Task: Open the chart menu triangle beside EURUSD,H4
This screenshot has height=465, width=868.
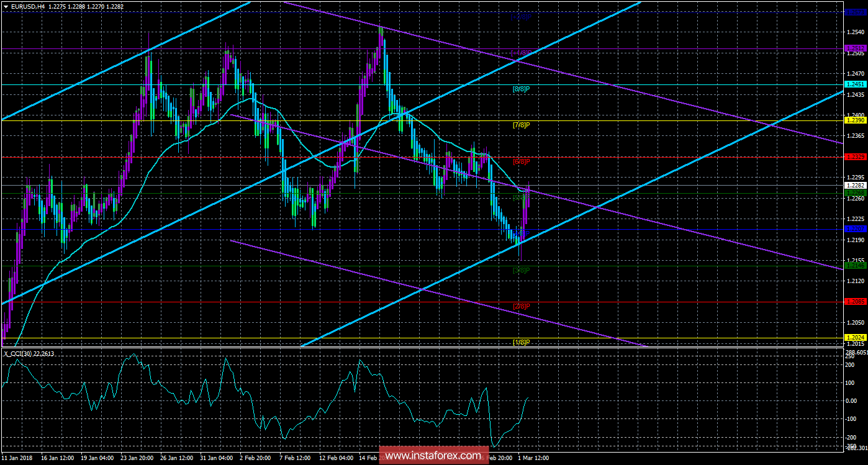Action: point(6,6)
